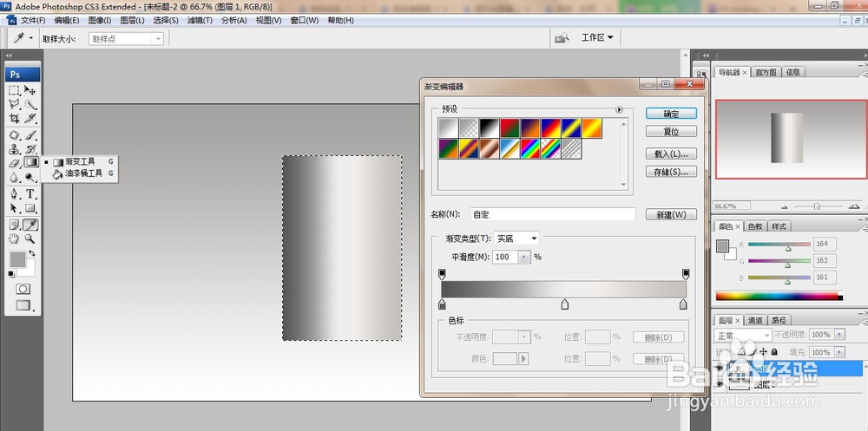Viewport: 868px width, 431px height.
Task: Swap foreground and background colors
Action: click(32, 253)
